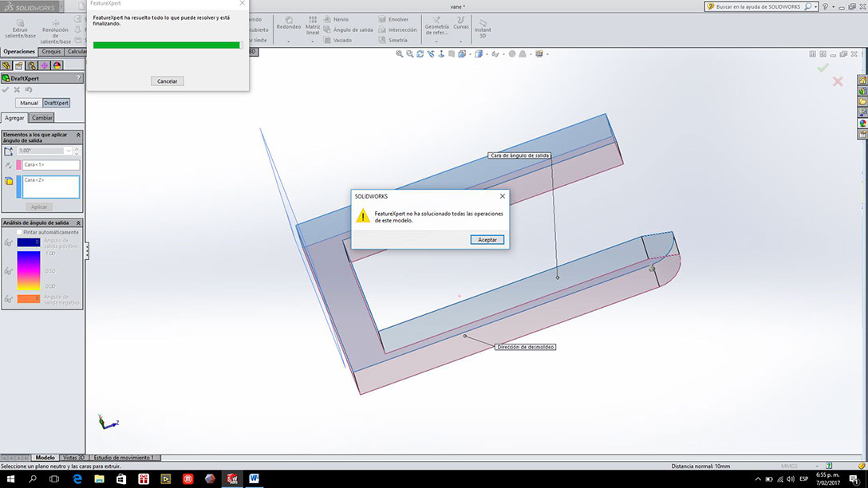Click the Instant 3D tool

point(483,28)
